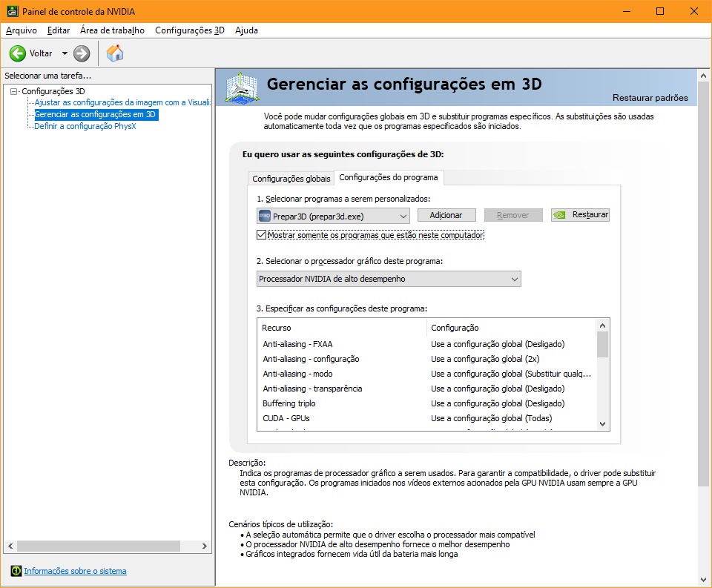Select Gerenciar as configurações em 3D tree item

(x=96, y=114)
